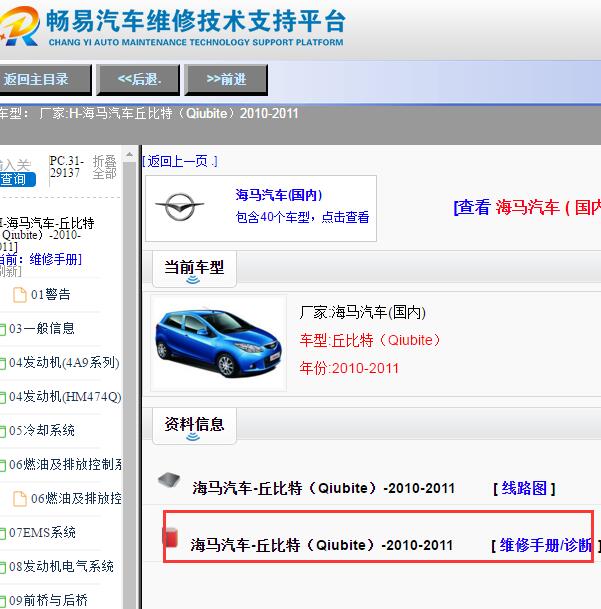
Task: Click 折叠全部 to collapse all
Action: click(105, 167)
